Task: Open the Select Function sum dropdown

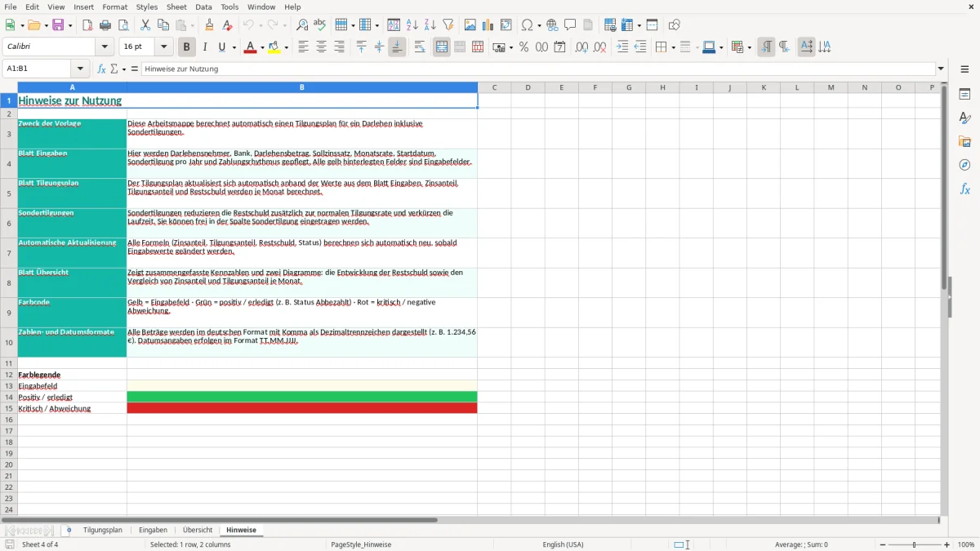Action: pos(124,69)
